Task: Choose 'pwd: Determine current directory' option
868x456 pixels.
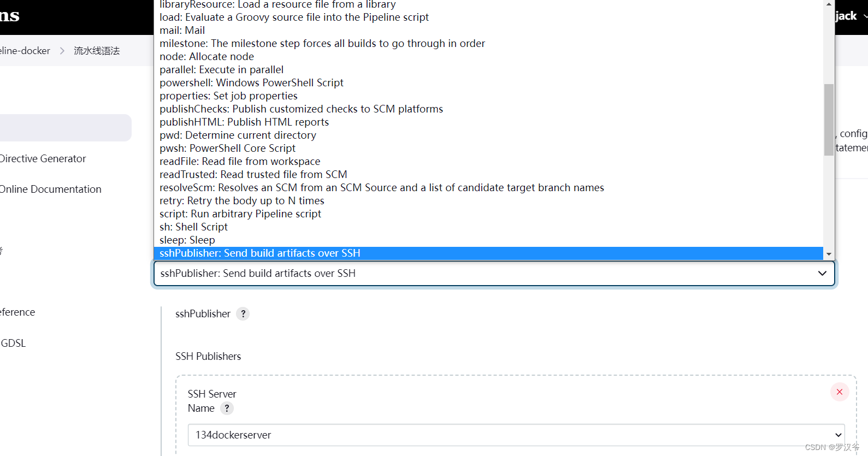Action: point(488,135)
